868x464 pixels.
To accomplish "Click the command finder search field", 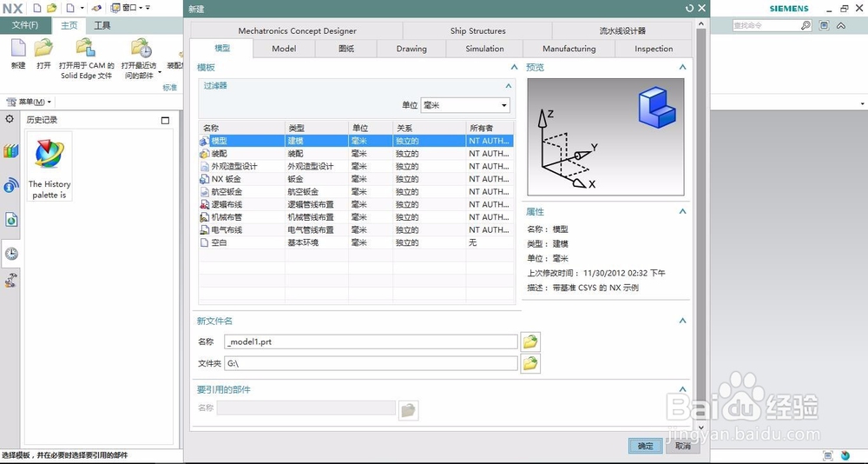I will pyautogui.click(x=766, y=25).
